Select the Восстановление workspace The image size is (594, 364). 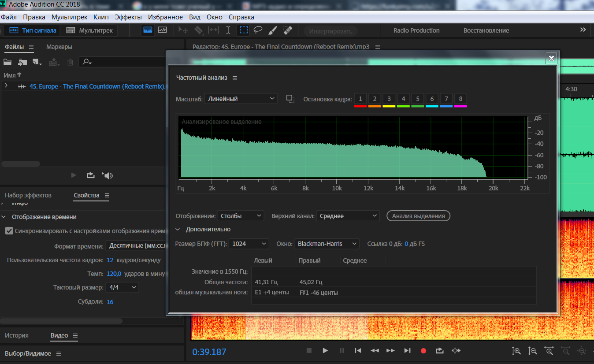tap(486, 30)
